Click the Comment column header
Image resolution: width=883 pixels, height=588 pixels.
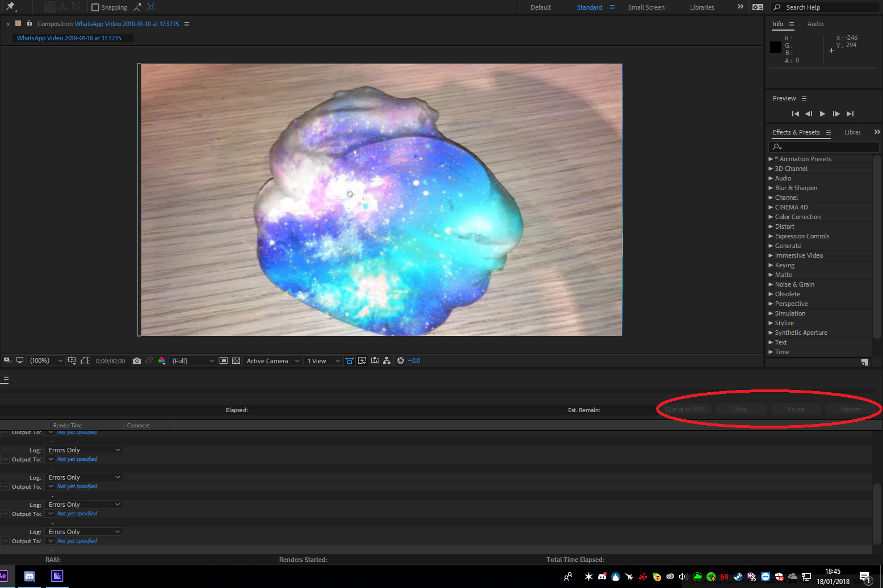coord(138,426)
